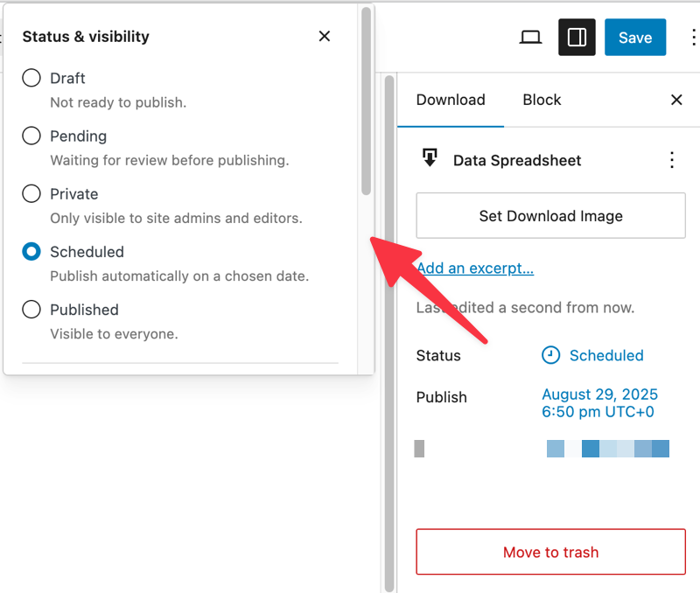Click the clock icon beside Scheduled status
This screenshot has width=700, height=593.
tap(550, 355)
